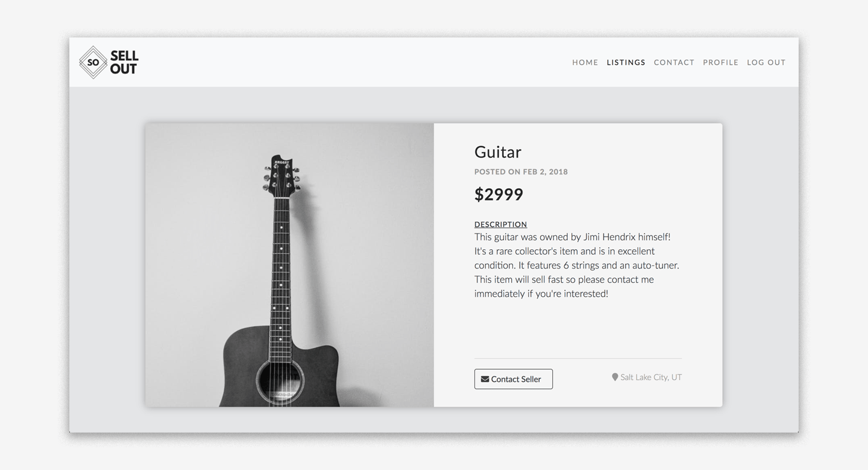Click the divider line above Contact Seller

click(578, 358)
